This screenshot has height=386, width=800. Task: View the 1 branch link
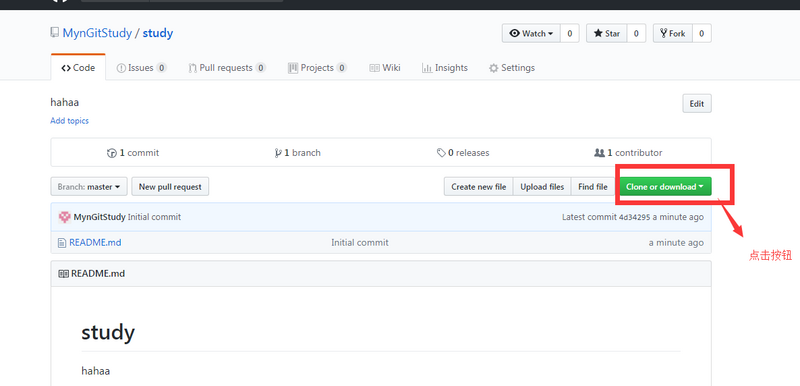(297, 153)
